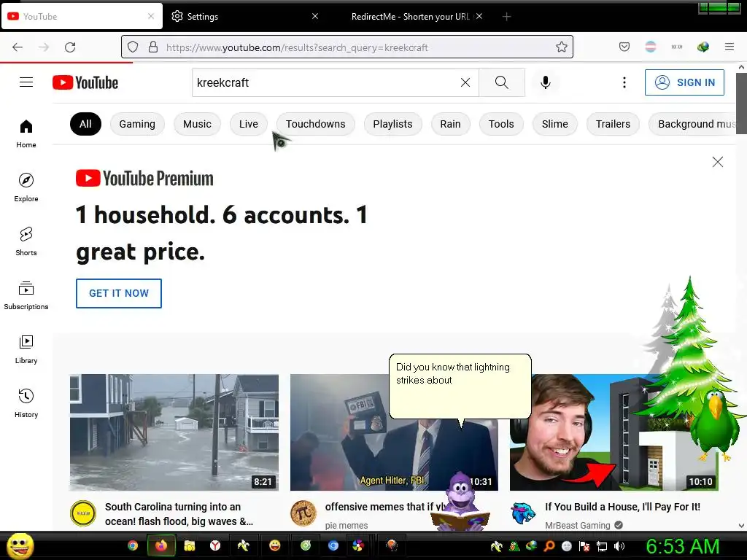
Task: Go to Home in the sidebar
Action: 26,134
